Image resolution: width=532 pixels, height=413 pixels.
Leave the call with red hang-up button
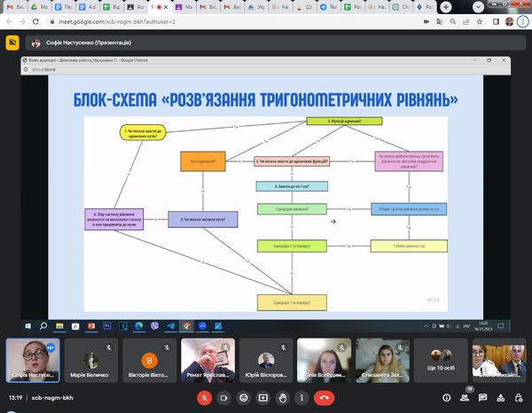coord(325,398)
